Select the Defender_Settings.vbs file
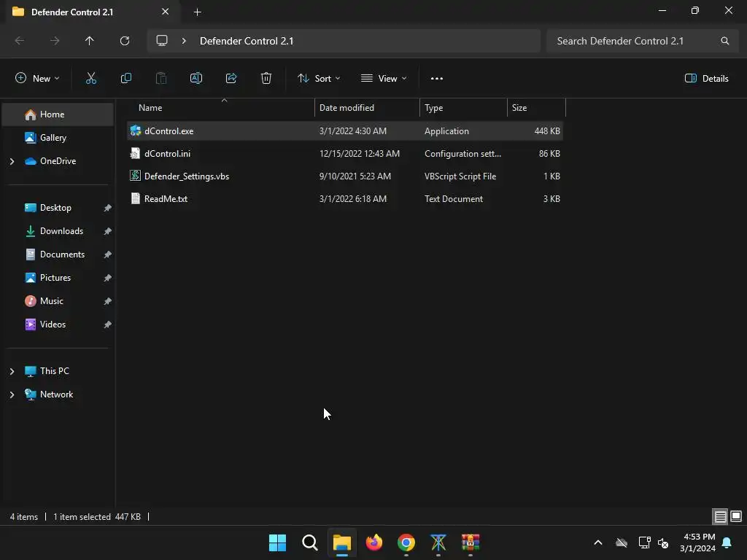Screen dimensions: 747x560 coord(345,176)
